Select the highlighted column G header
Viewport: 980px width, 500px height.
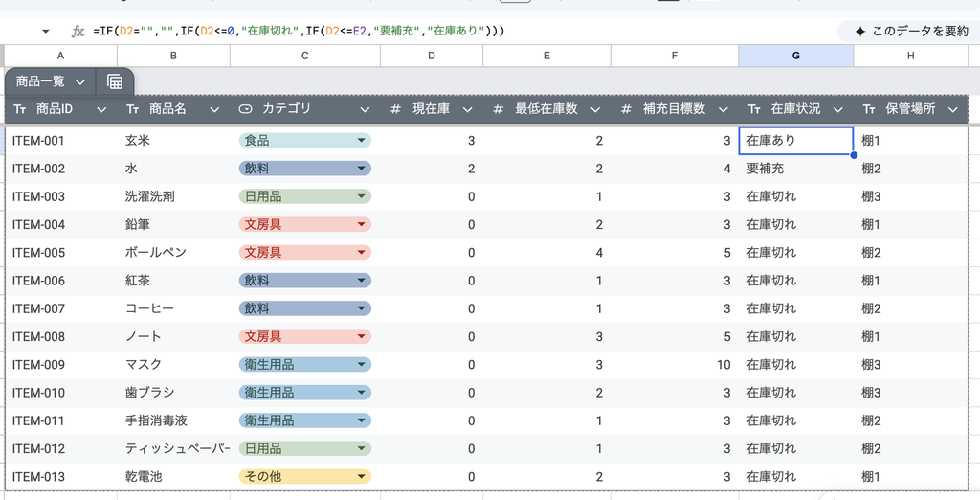pos(795,56)
